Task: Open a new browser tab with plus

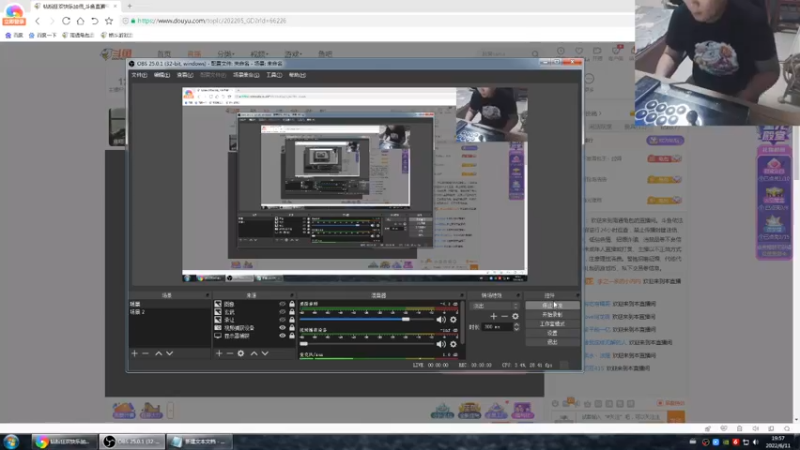Action: coord(130,6)
